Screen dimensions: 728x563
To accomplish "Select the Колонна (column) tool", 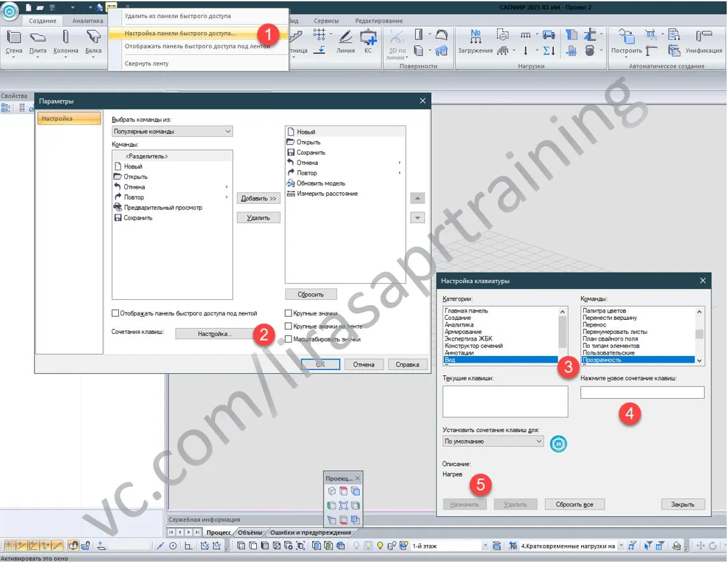I will pyautogui.click(x=65, y=42).
